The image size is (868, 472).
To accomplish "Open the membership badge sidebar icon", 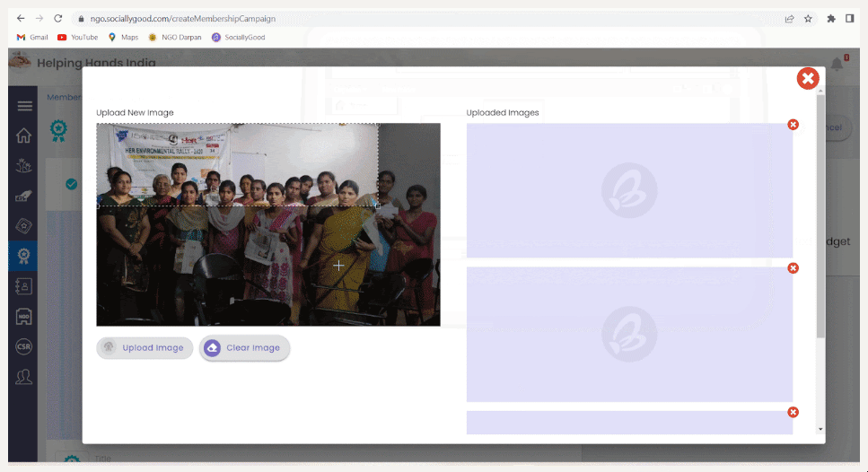I will coord(23,256).
